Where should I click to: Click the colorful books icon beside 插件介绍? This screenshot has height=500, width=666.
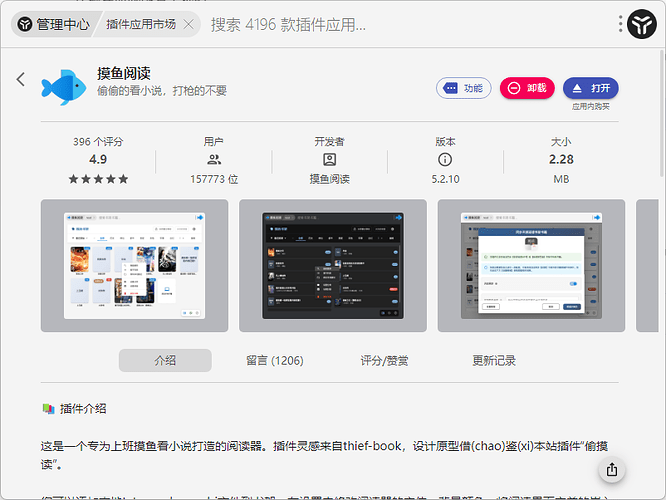tap(48, 409)
